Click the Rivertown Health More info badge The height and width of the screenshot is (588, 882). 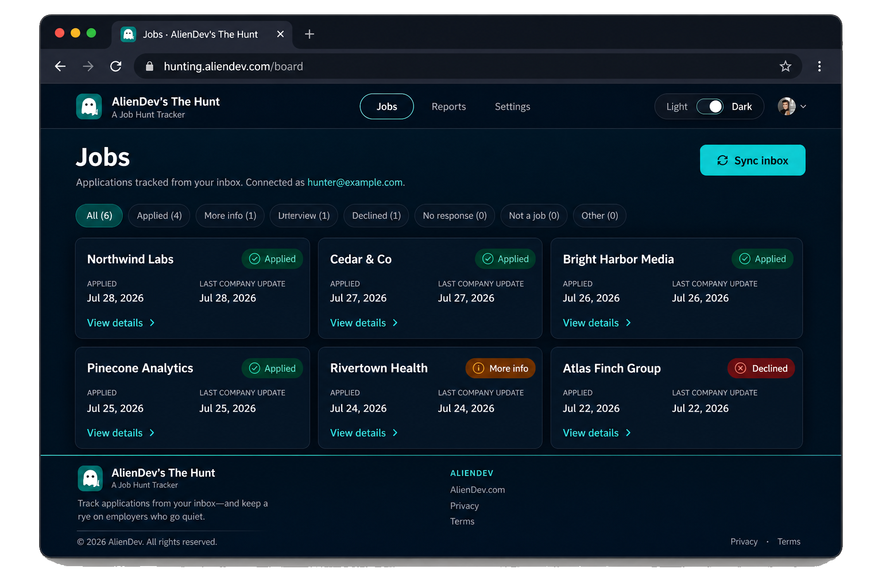(x=500, y=369)
